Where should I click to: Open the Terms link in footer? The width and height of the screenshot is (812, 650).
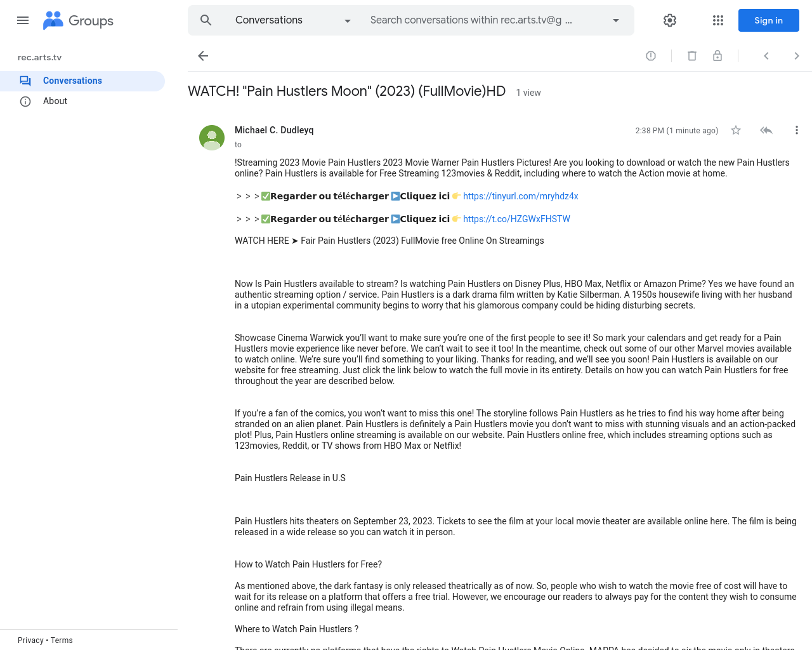(x=62, y=640)
